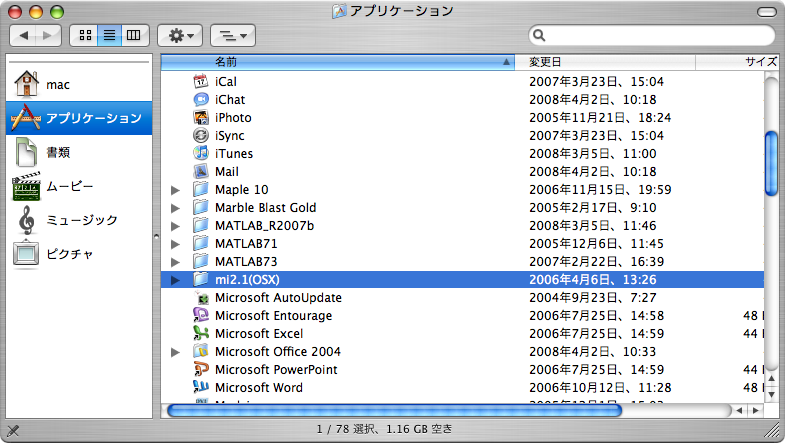The height and width of the screenshot is (443, 785).
Task: Click the magnifying glass search icon
Action: pos(539,35)
